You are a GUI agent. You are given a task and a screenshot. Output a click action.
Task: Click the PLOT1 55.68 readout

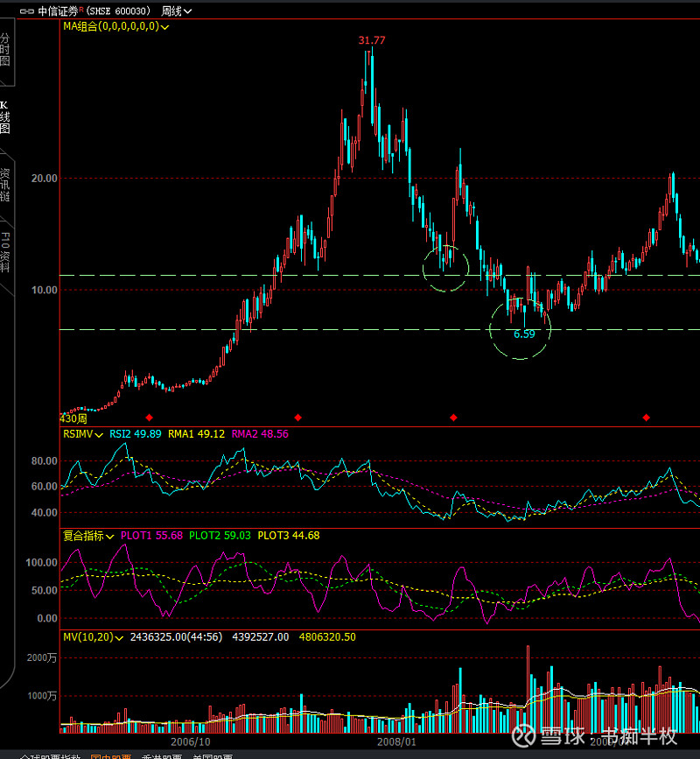tap(151, 536)
